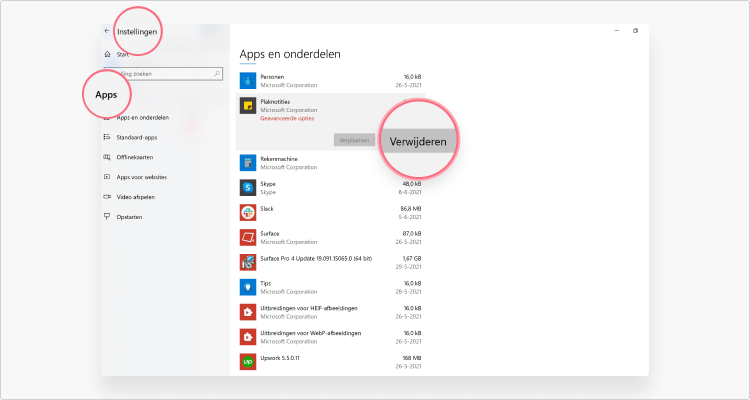Click the Skype app icon
This screenshot has height=400, width=750.
click(248, 188)
